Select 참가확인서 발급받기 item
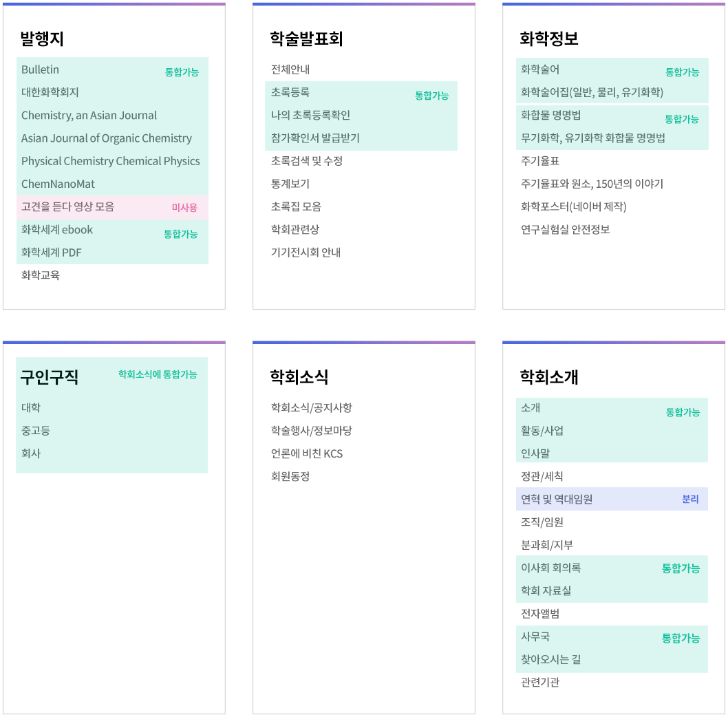The height and width of the screenshot is (717, 728). click(315, 138)
